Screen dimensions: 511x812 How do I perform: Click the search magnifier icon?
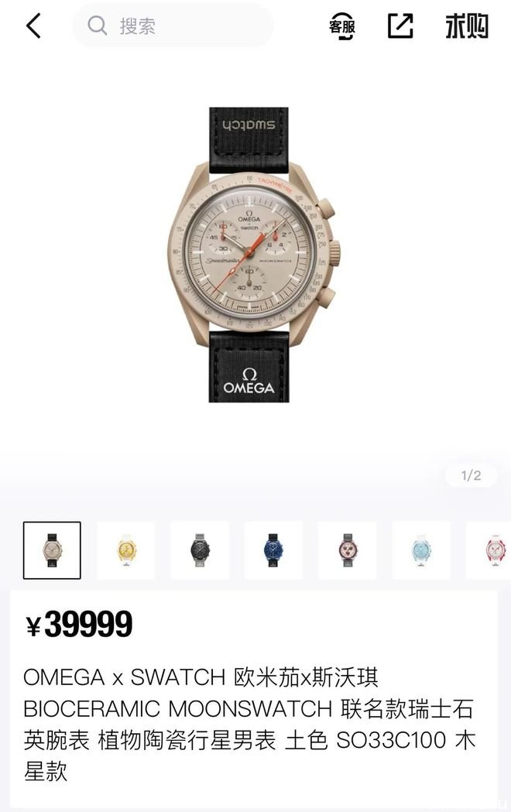(97, 25)
